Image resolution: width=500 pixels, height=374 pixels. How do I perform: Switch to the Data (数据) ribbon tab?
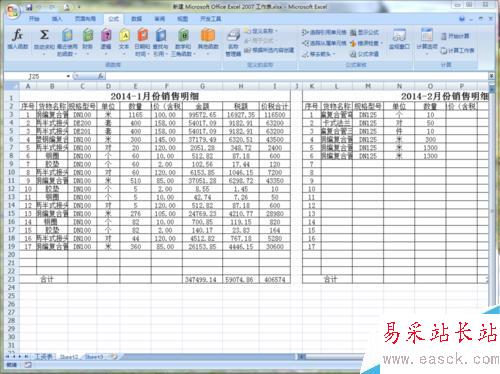(x=136, y=19)
